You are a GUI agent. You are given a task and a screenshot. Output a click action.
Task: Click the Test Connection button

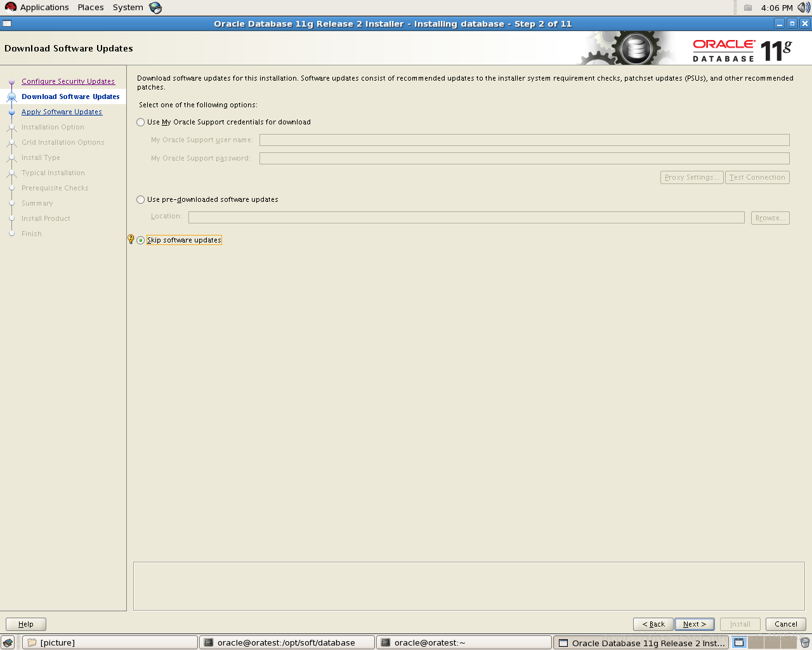757,177
